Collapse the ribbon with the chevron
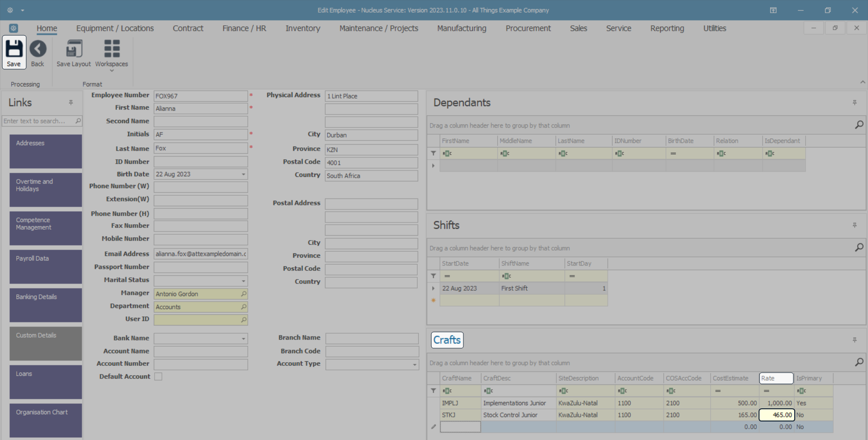Image resolution: width=868 pixels, height=440 pixels. point(862,82)
